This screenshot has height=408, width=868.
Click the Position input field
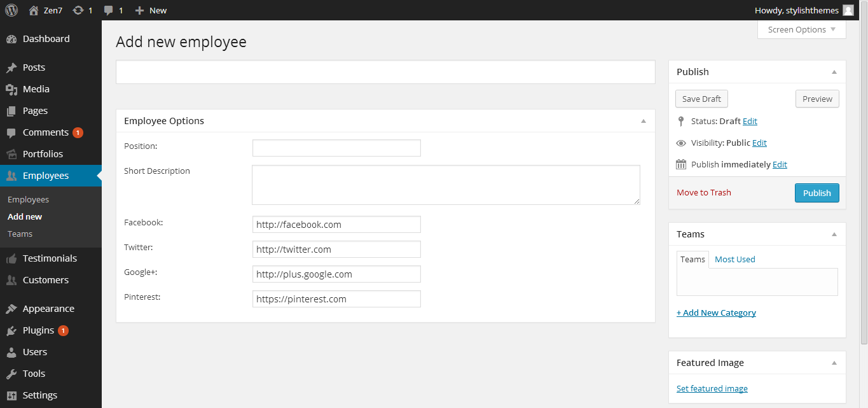point(336,148)
